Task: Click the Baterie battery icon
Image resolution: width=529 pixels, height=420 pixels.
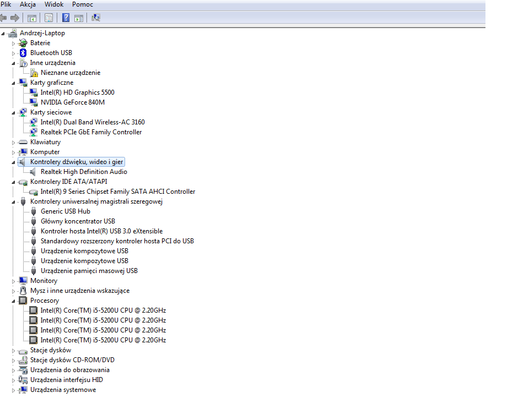Action: pos(23,43)
